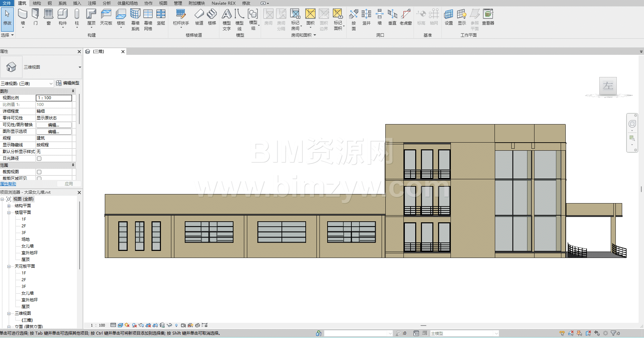
Task: Open the 视图 ribbon tab
Action: pos(163,3)
